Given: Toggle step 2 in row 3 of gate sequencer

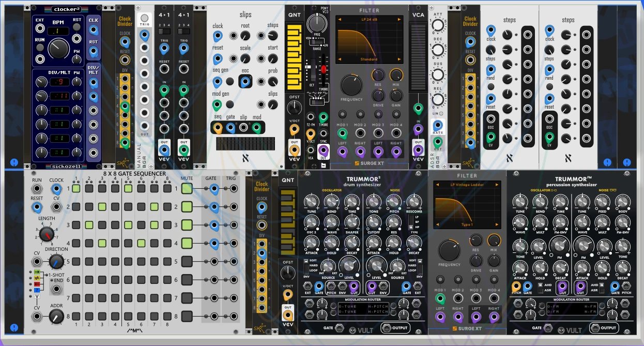Looking at the screenshot, I should point(89,225).
